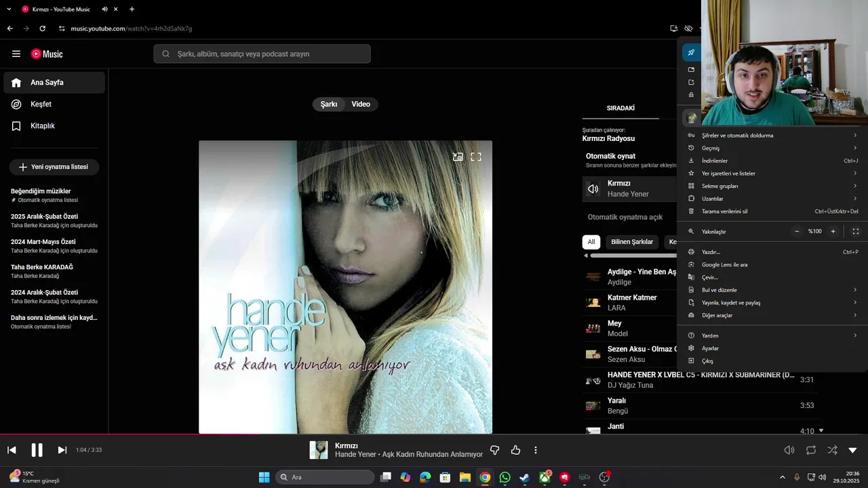Open 2024 Mart-Mayıs Özeti playlist

54,246
